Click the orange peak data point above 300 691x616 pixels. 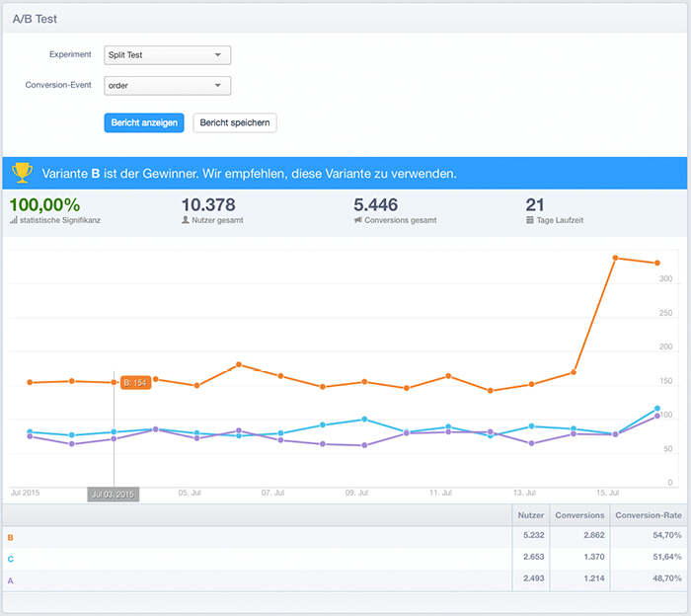tap(615, 258)
